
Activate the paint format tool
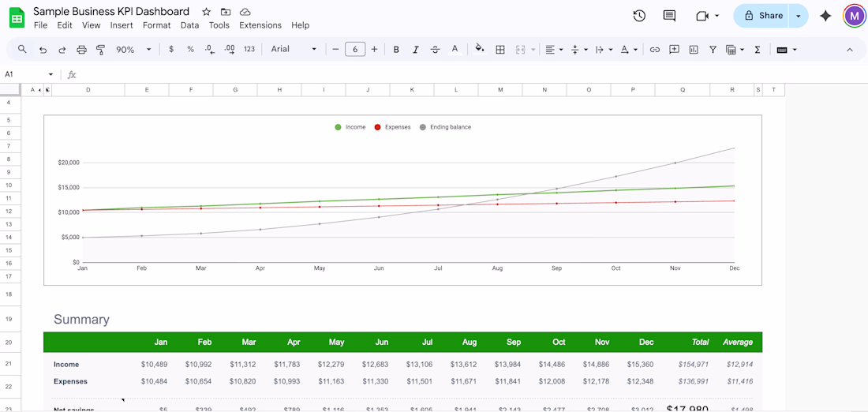(x=101, y=49)
